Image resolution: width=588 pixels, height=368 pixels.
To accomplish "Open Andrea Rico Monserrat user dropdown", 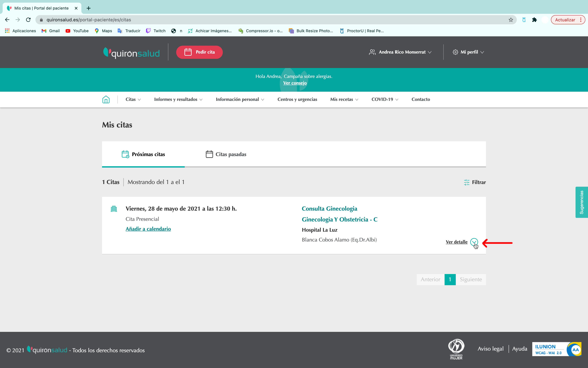I will pos(400,52).
